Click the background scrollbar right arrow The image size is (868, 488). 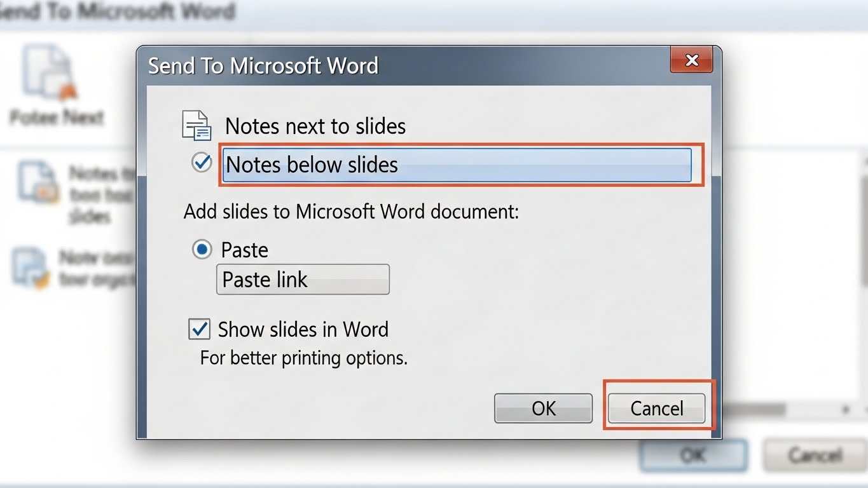pos(846,410)
